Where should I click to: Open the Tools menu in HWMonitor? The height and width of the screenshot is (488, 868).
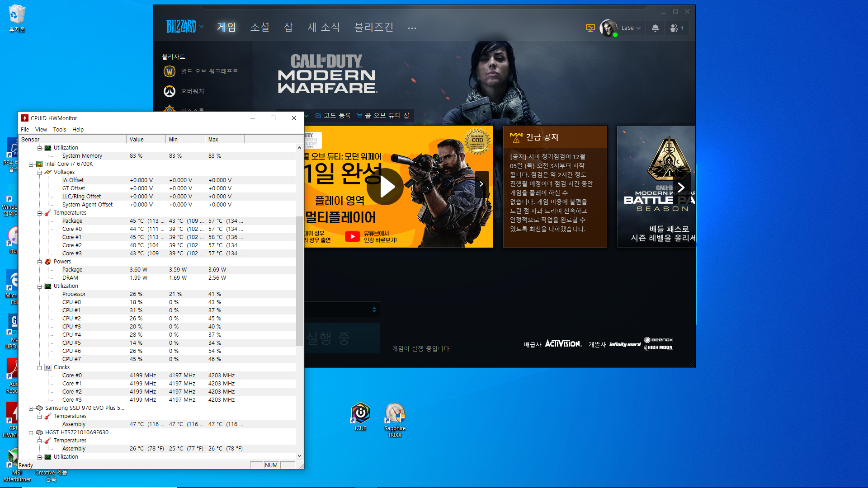tap(59, 129)
